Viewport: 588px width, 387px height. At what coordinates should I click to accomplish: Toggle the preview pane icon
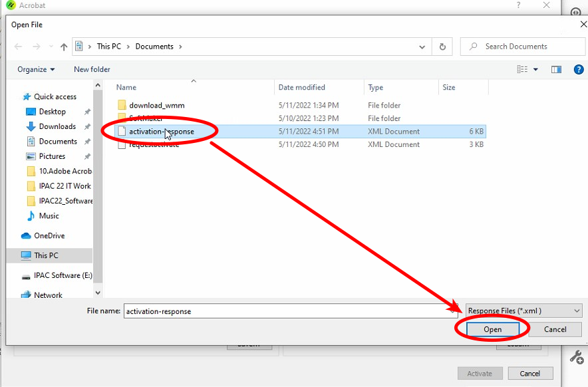point(556,69)
